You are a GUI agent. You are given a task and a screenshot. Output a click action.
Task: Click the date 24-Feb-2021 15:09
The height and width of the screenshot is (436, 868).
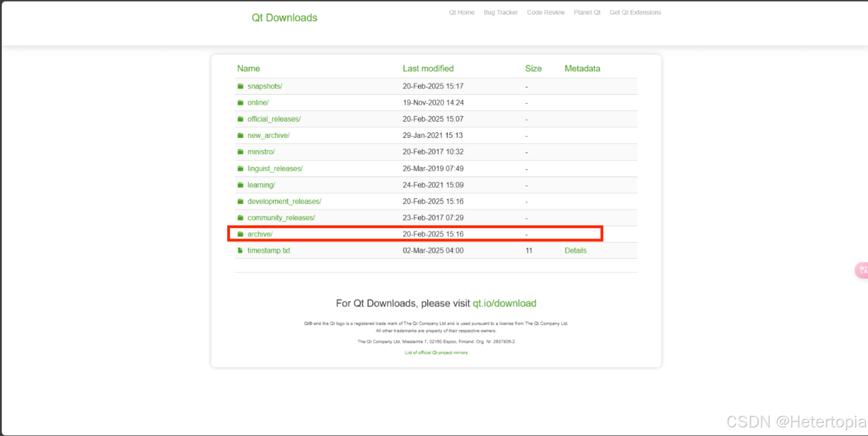coord(433,185)
